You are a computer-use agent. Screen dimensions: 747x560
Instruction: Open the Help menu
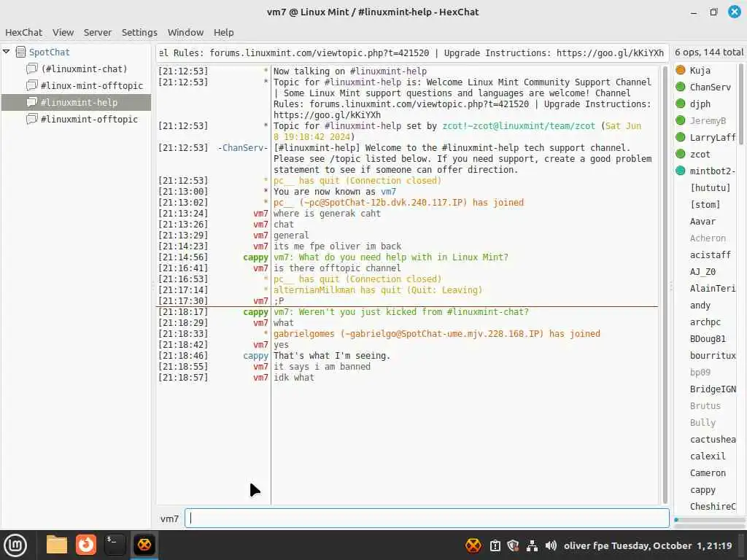223,32
